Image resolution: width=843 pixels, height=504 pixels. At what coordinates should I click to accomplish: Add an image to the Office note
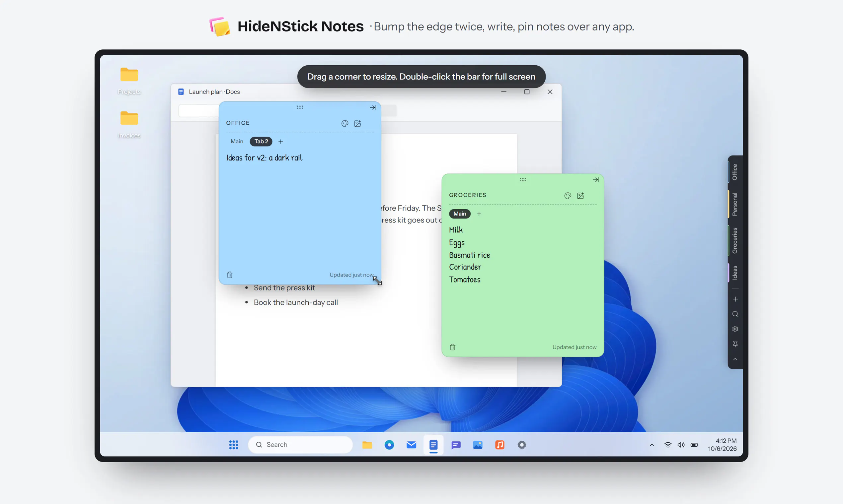tap(357, 123)
